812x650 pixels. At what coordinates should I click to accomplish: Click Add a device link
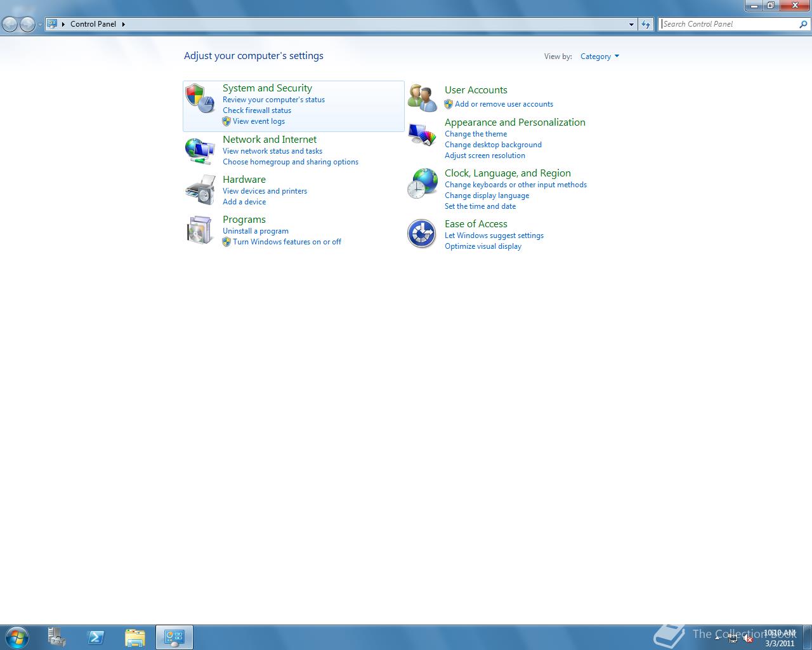[x=244, y=202]
